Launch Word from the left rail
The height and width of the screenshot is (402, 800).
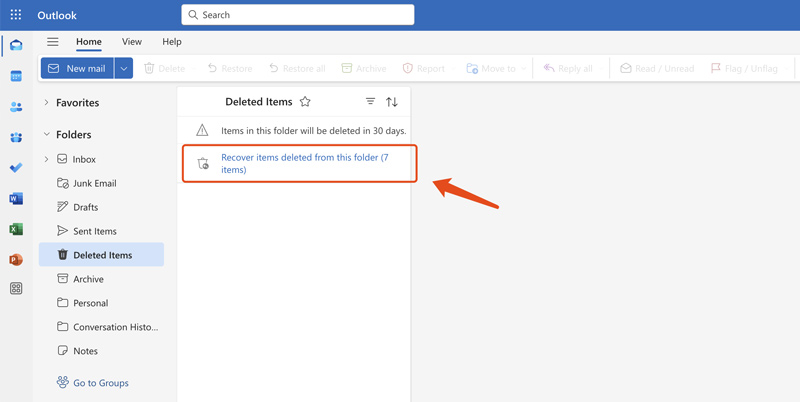(x=16, y=199)
